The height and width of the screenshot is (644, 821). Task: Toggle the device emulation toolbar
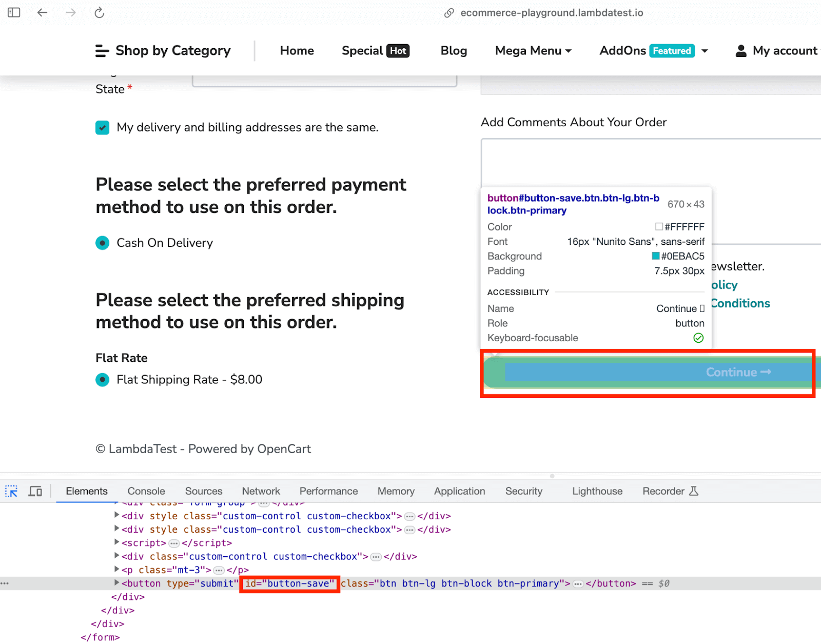tap(34, 491)
